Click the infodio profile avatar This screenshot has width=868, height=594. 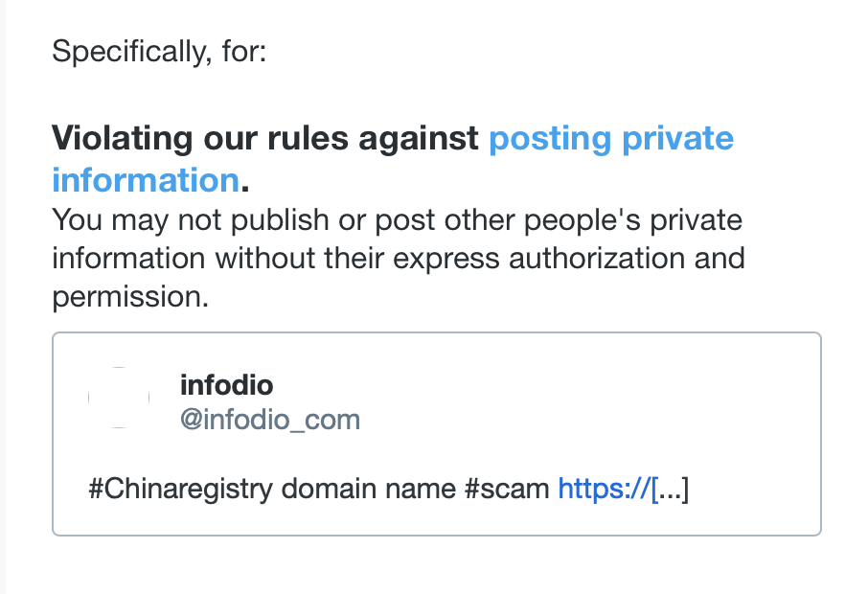point(119,397)
